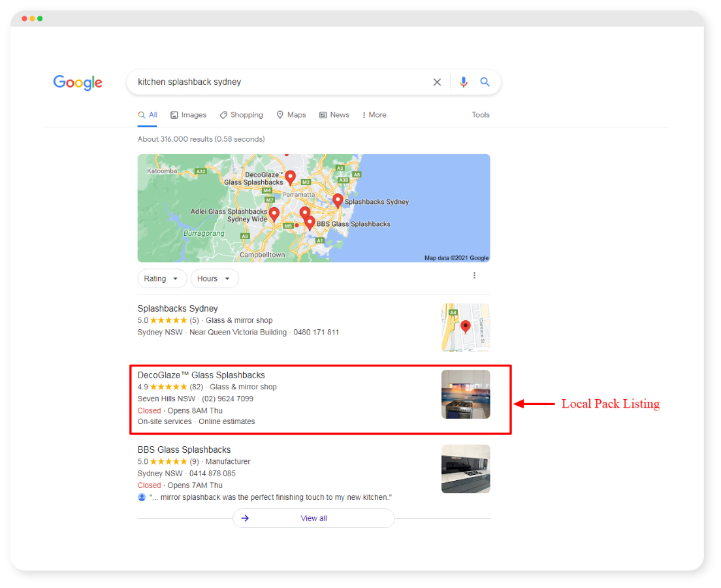This screenshot has width=721, height=588.
Task: Expand the Hours filter dropdown
Action: tap(215, 279)
